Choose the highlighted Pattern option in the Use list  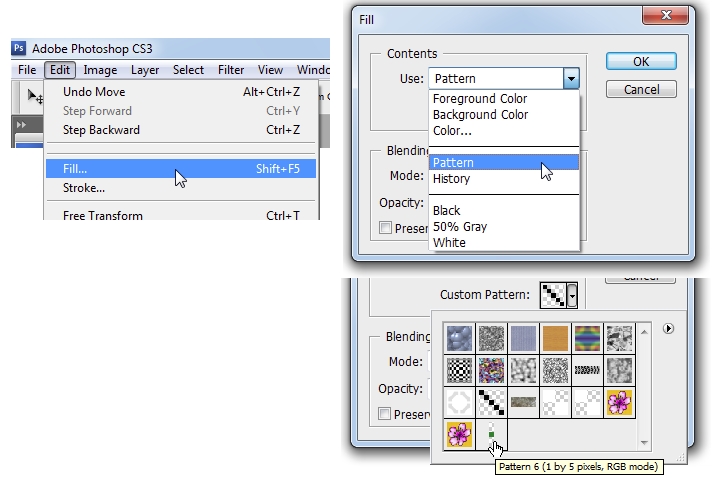pyautogui.click(x=504, y=163)
